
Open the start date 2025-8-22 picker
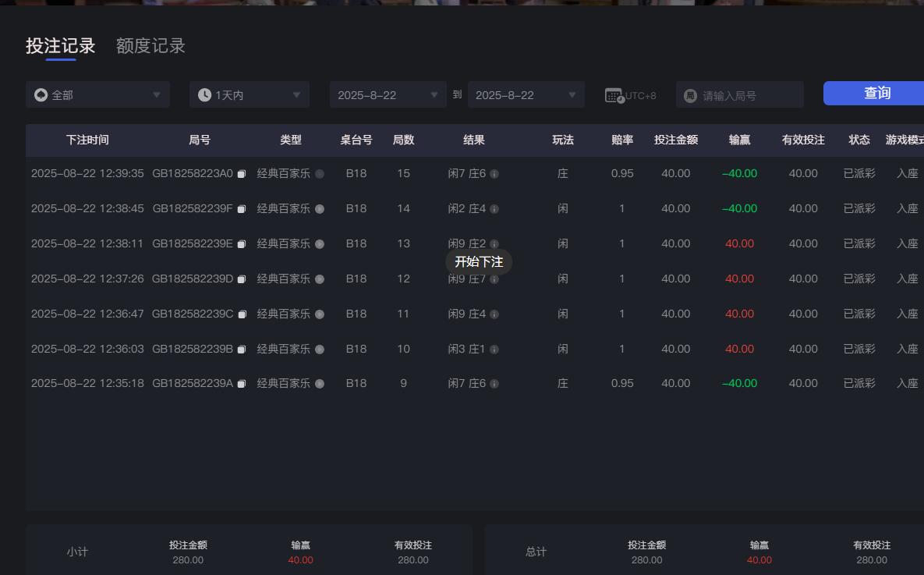click(x=388, y=94)
